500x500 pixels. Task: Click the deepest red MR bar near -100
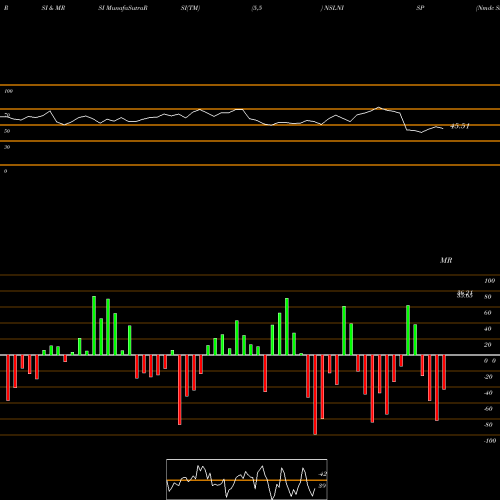(x=315, y=395)
